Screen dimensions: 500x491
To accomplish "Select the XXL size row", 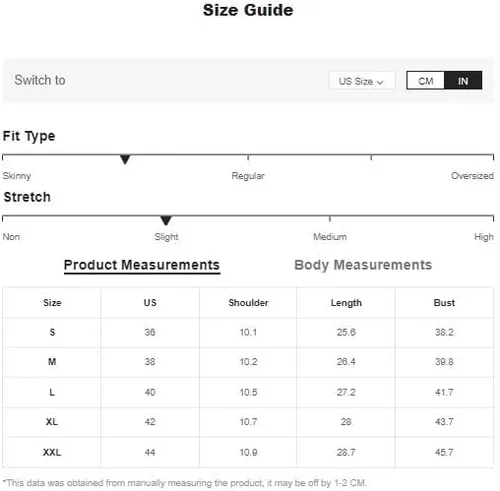I will pyautogui.click(x=248, y=452).
